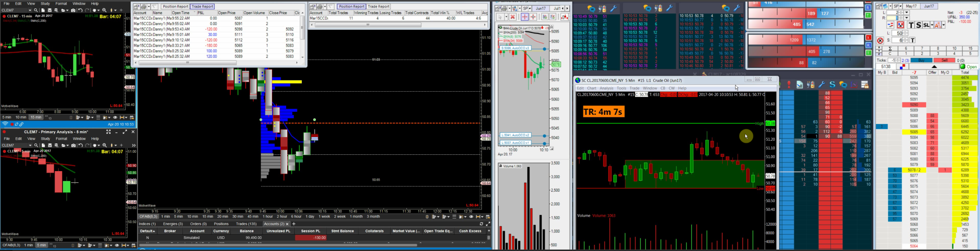Click the horizontal scrollbar of the Total Trades summary report
980x251 pixels.
[x=368, y=25]
